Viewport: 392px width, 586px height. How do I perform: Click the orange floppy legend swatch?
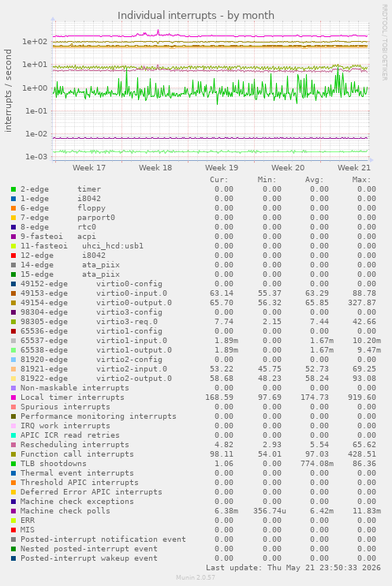tap(13, 208)
